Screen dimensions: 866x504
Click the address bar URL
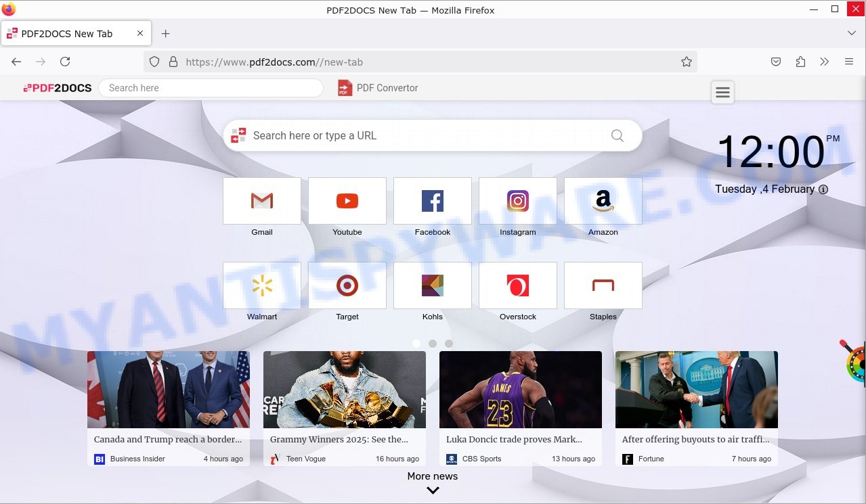tap(274, 62)
